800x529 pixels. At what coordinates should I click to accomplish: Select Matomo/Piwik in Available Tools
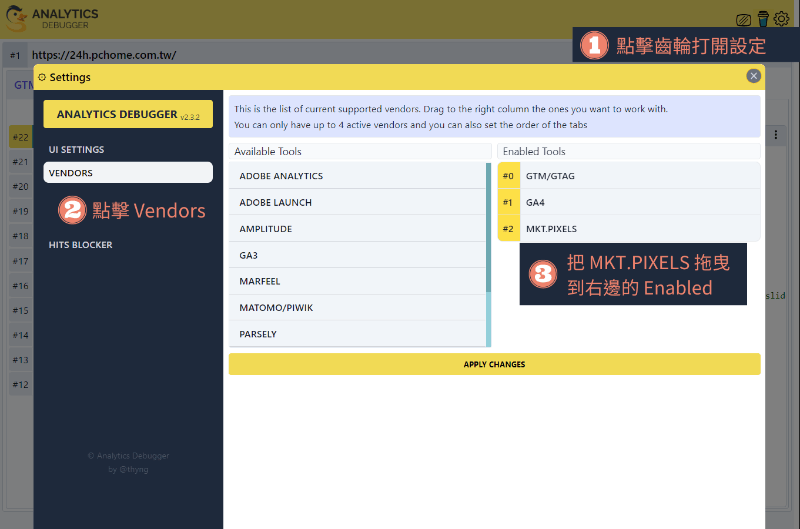[357, 308]
